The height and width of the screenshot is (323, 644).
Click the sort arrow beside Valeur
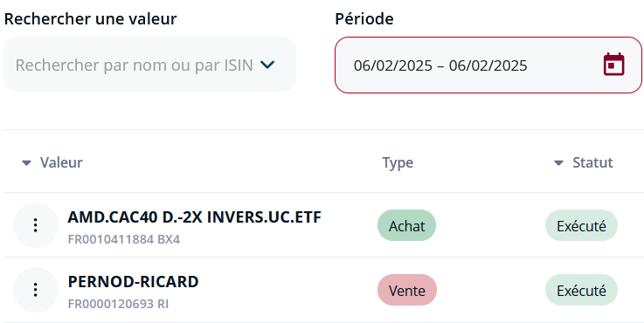[x=27, y=163]
